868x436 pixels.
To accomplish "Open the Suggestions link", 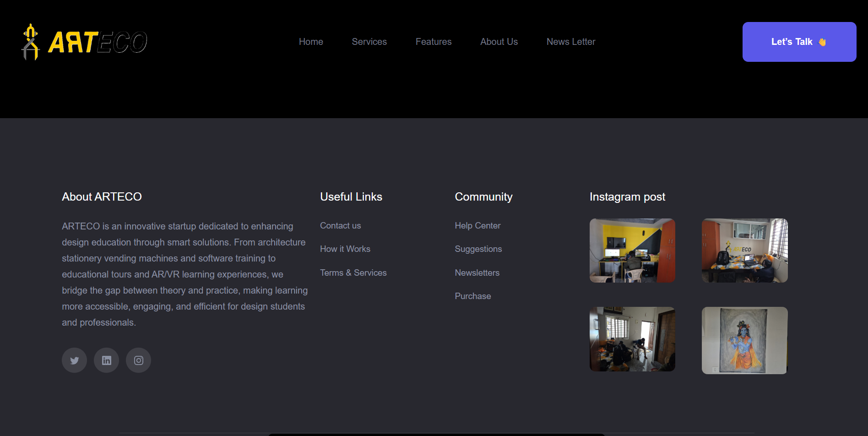I will tap(478, 249).
